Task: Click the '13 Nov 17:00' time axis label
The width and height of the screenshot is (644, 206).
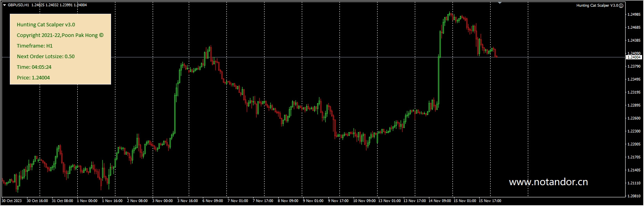Action: tap(414, 201)
